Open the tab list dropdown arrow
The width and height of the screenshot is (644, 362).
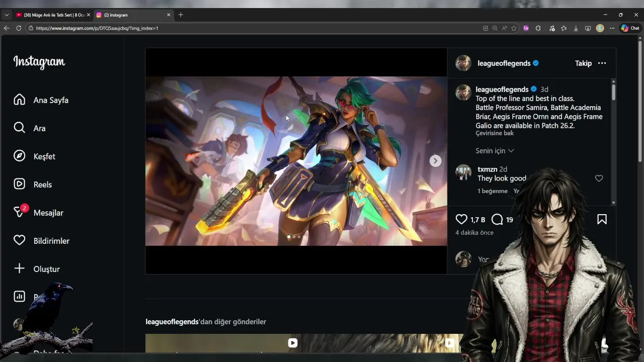tap(7, 15)
